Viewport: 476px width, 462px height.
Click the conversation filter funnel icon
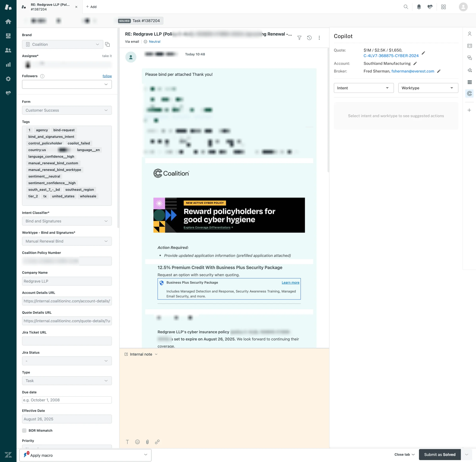[x=299, y=38]
